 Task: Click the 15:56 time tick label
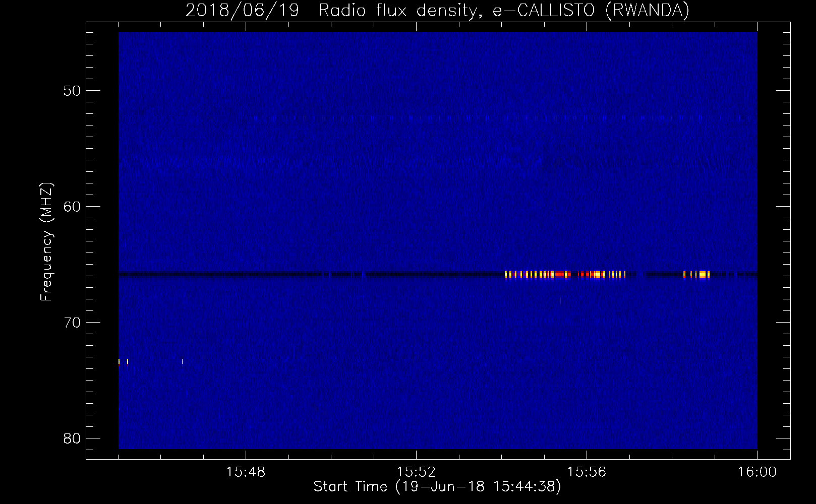pyautogui.click(x=587, y=472)
